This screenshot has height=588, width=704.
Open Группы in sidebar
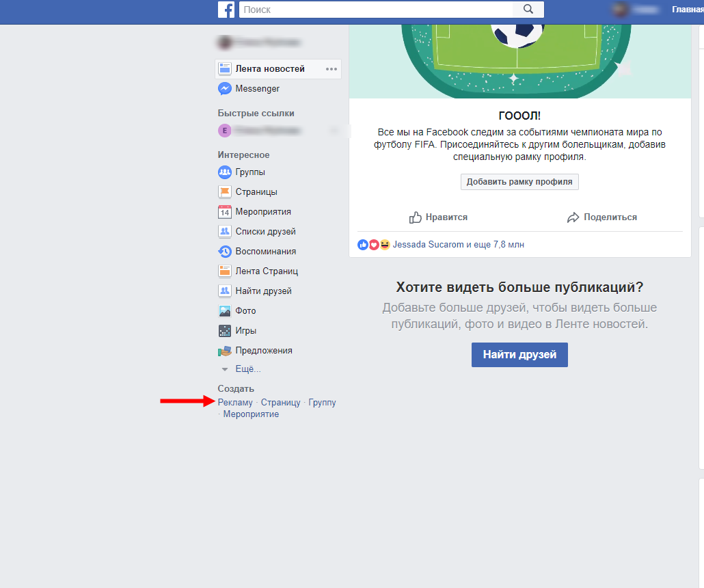click(250, 172)
